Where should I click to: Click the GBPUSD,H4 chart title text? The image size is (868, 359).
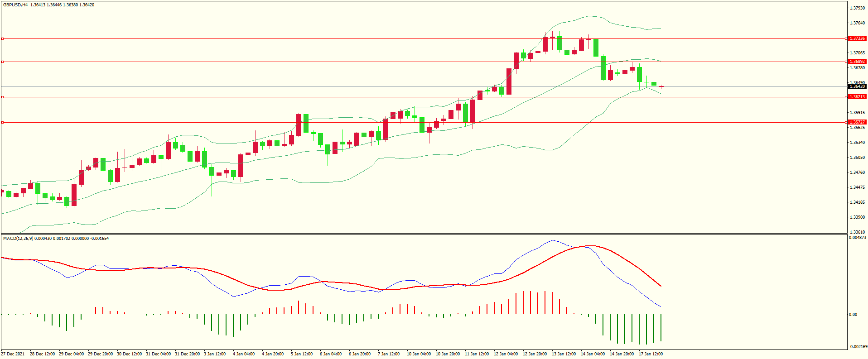[x=15, y=5]
